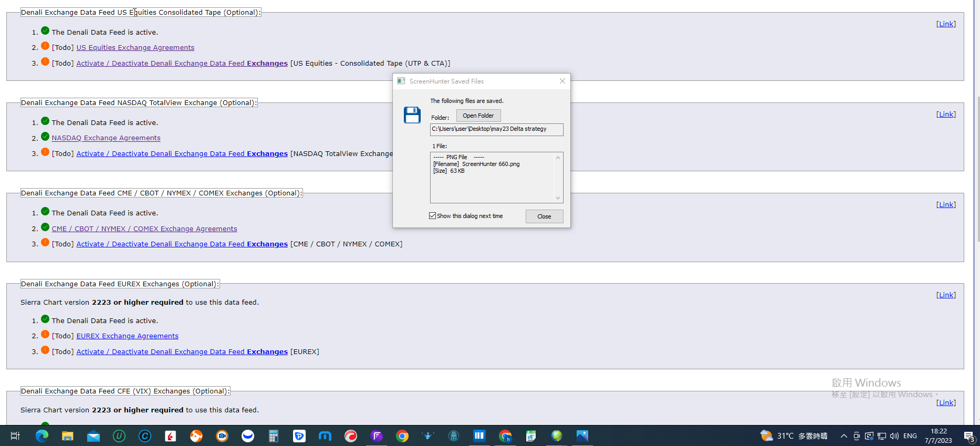Open the red PDF reader taskbar icon
The image size is (980, 446).
[171, 435]
